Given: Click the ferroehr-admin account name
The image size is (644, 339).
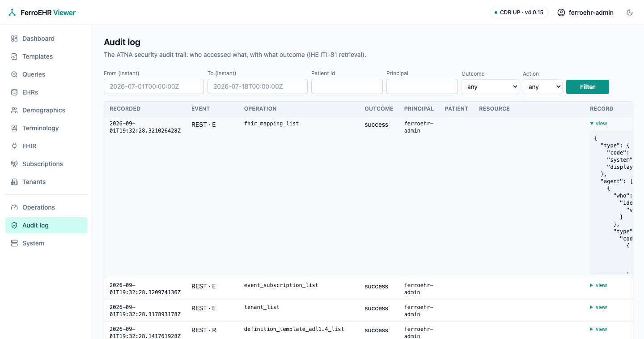Looking at the screenshot, I should click(591, 13).
